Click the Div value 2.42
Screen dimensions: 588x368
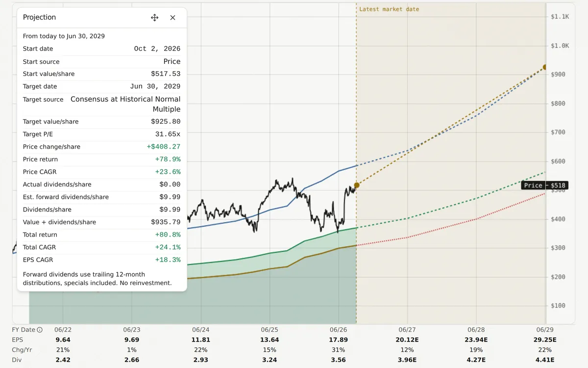63,360
